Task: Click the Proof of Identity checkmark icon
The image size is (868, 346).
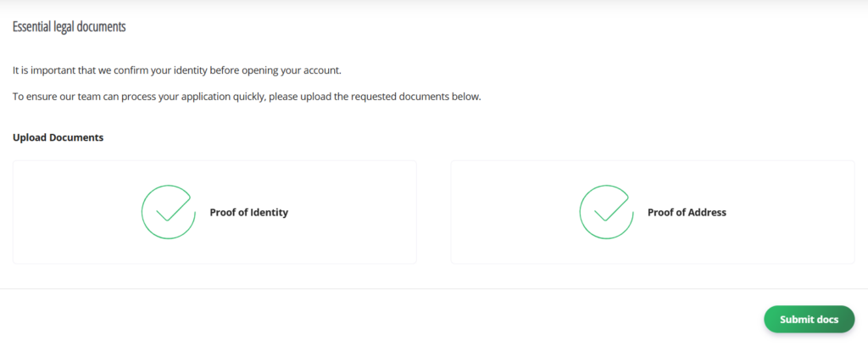Action: 168,212
